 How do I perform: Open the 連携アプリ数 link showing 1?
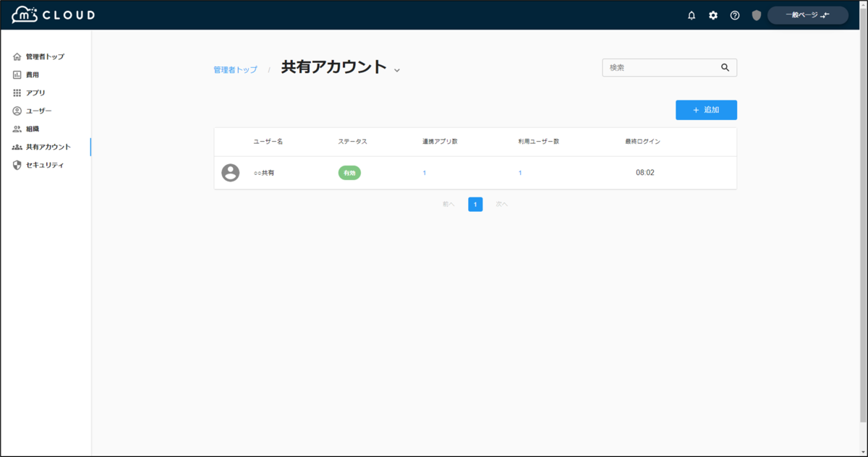click(x=424, y=173)
